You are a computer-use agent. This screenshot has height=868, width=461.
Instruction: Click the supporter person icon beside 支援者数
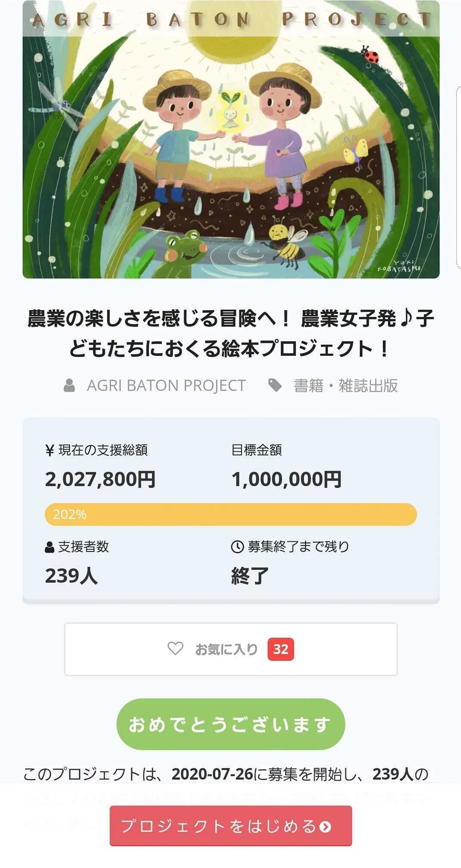tap(50, 547)
